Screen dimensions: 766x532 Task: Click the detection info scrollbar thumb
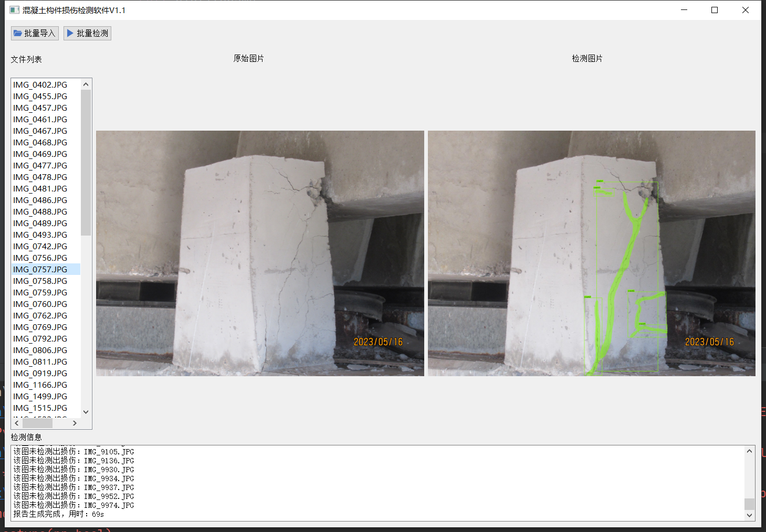[749, 504]
